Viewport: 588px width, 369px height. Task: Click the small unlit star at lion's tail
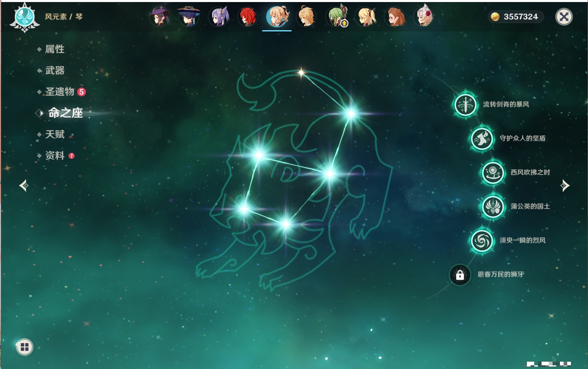(301, 73)
